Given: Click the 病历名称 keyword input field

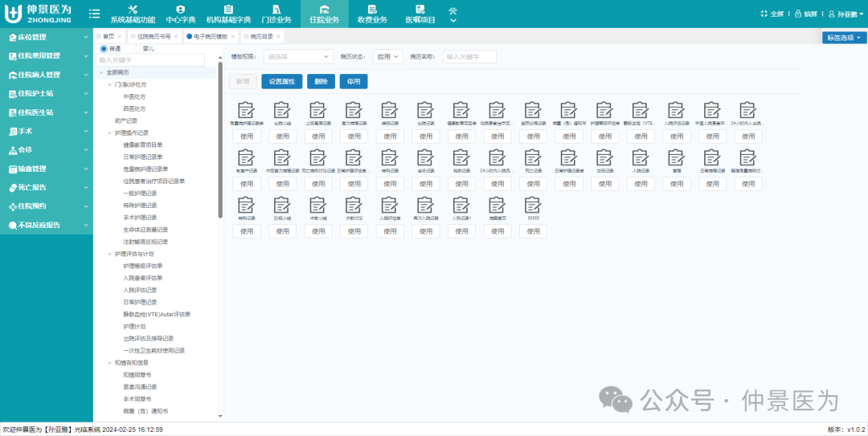Looking at the screenshot, I should [x=469, y=57].
